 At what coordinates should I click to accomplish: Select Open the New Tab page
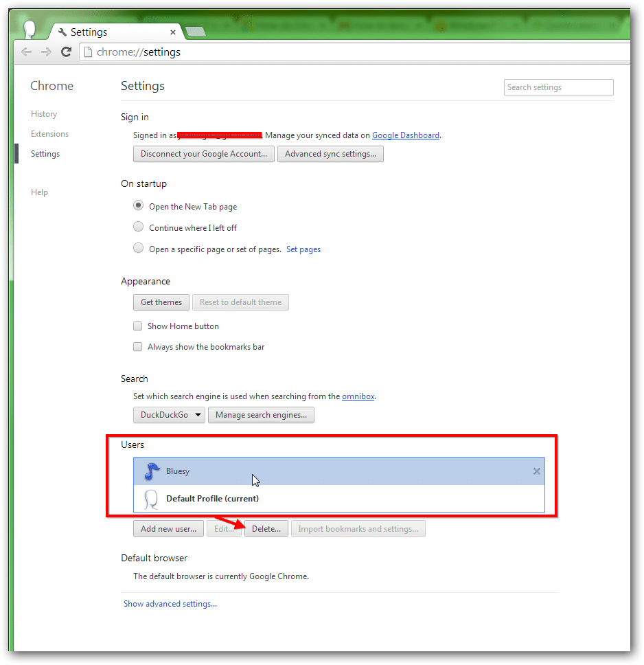click(138, 206)
